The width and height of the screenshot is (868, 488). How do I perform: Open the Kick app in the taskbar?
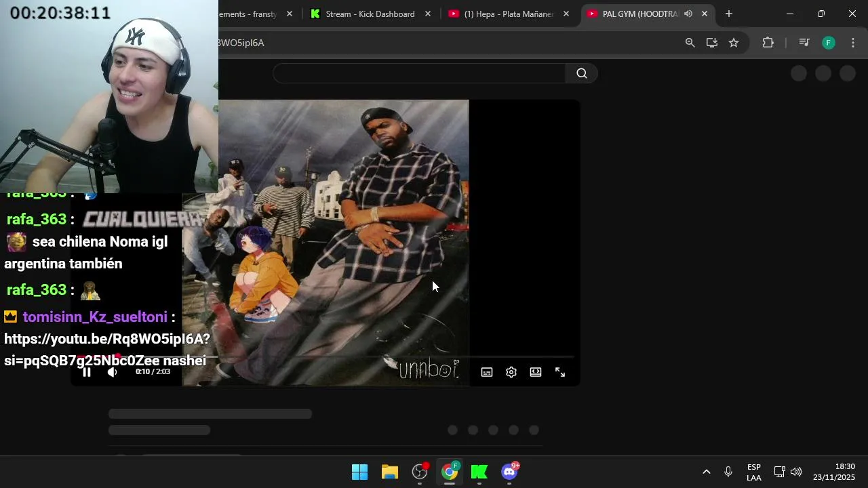pos(479,472)
